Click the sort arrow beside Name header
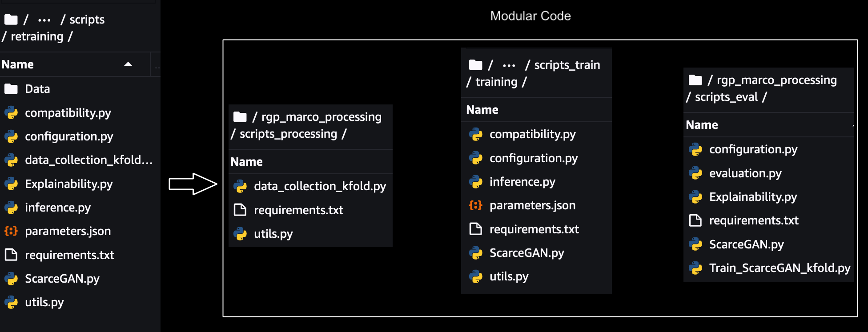868x332 pixels. tap(128, 64)
